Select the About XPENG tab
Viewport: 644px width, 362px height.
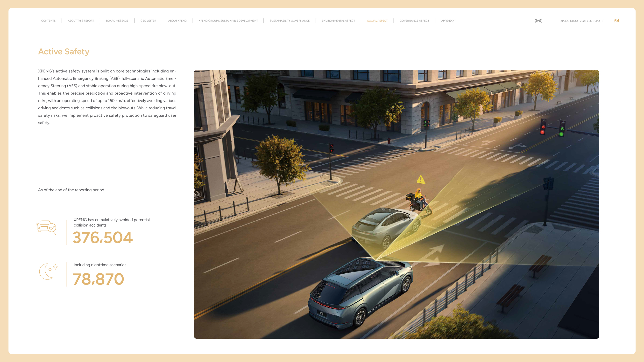click(x=177, y=21)
